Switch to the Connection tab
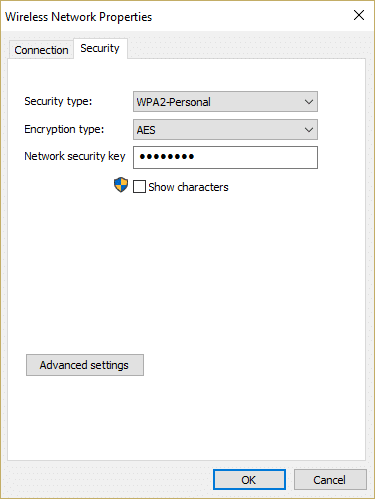This screenshot has height=499, width=375. click(41, 50)
